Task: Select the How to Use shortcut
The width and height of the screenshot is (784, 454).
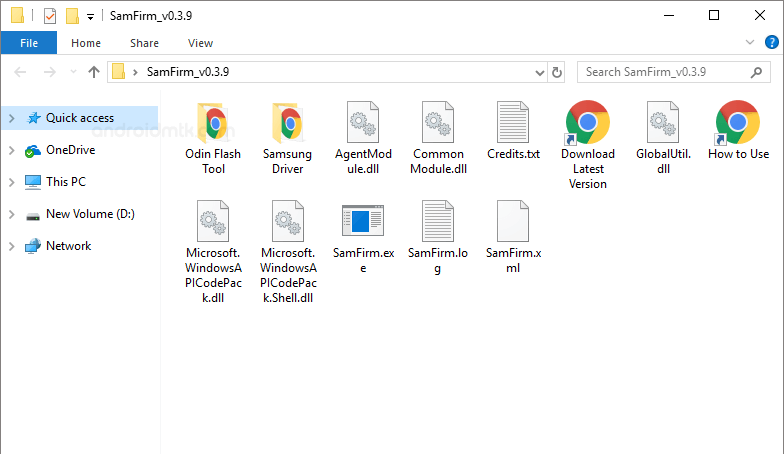Action: coord(738,123)
